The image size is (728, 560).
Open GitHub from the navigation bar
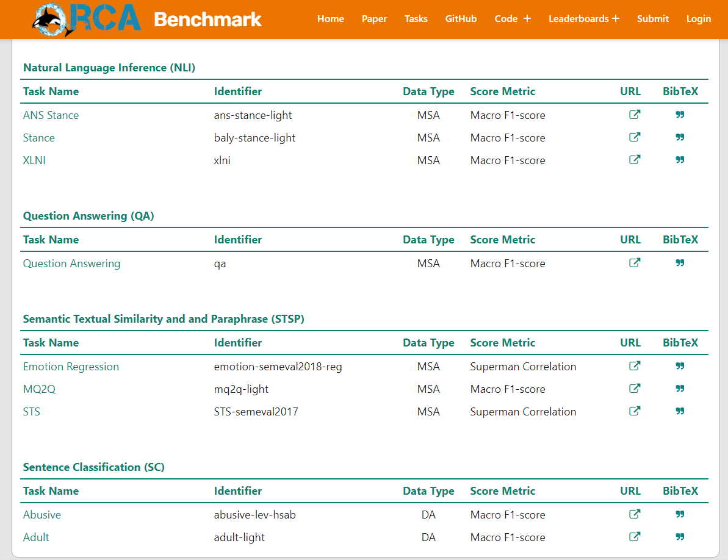(461, 18)
